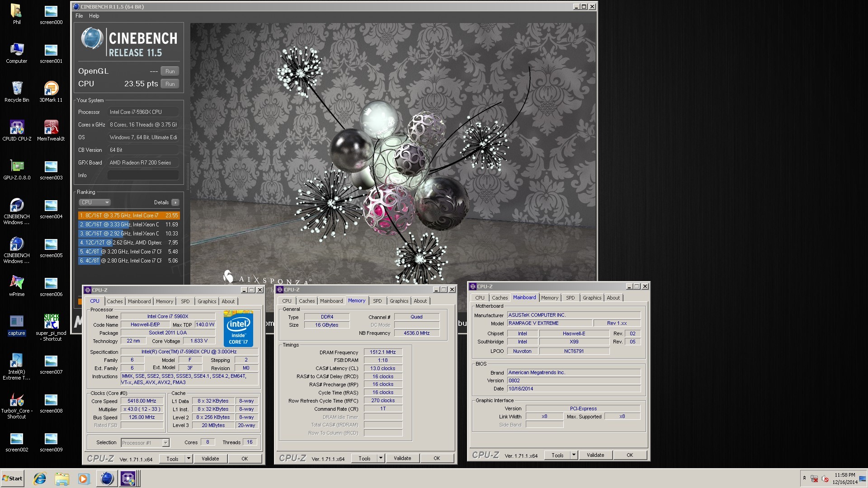Run the OpenGL benchmark
The image size is (868, 488).
point(170,71)
